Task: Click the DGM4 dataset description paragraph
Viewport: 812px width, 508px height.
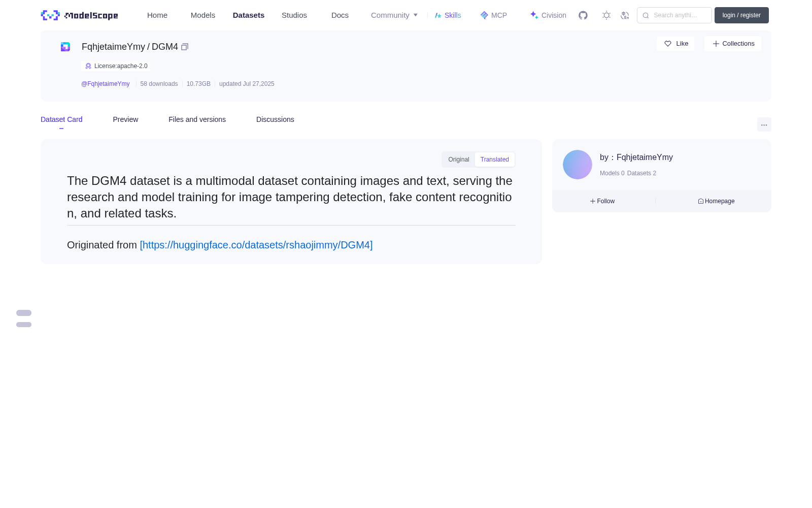Action: pos(290,197)
